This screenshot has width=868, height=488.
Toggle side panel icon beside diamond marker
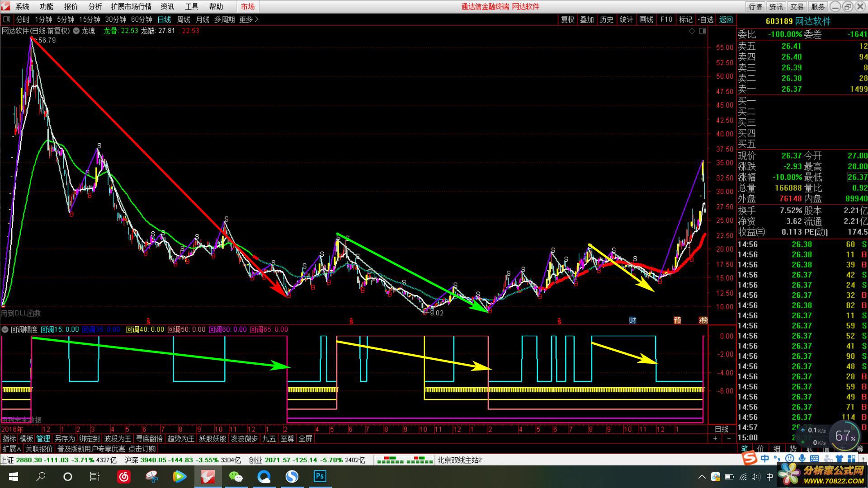[702, 31]
